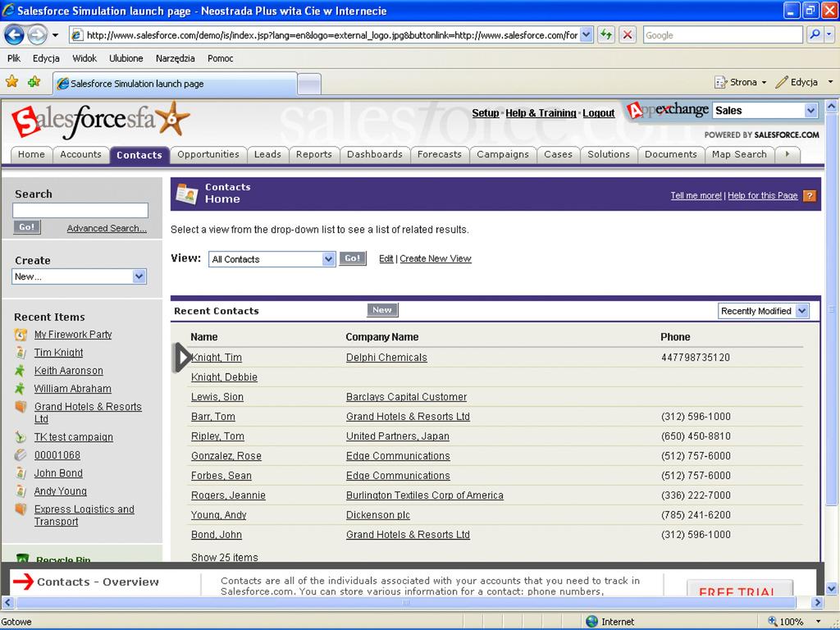The image size is (840, 630).
Task: Click the Refresh page icon
Action: pyautogui.click(x=606, y=35)
